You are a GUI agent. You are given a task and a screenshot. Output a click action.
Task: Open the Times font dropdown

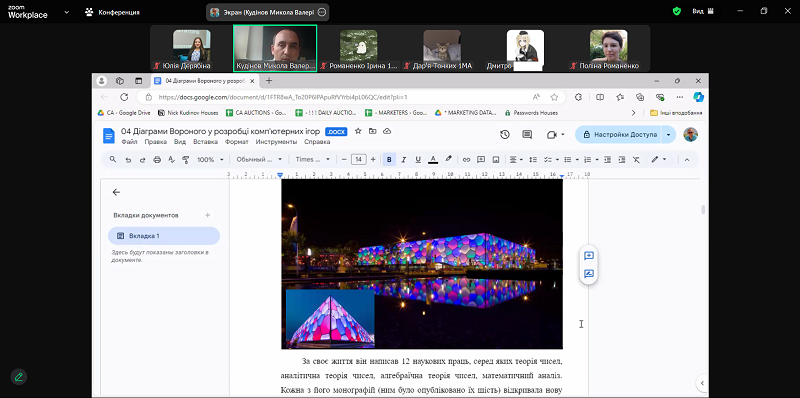313,160
